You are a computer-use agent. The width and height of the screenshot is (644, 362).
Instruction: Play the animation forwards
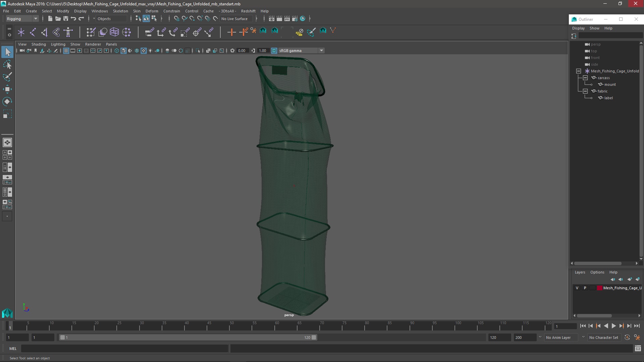613,326
